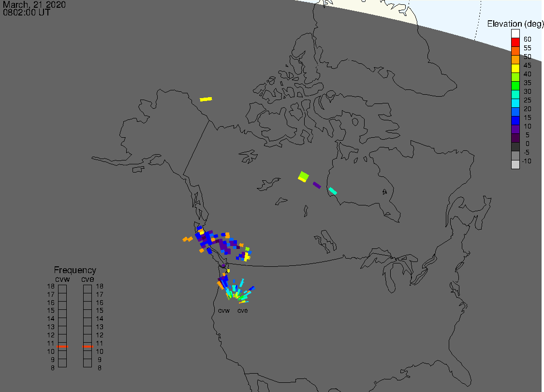Click the "0802:00 UT" timestamp
The height and width of the screenshot is (392, 544).
coord(27,13)
